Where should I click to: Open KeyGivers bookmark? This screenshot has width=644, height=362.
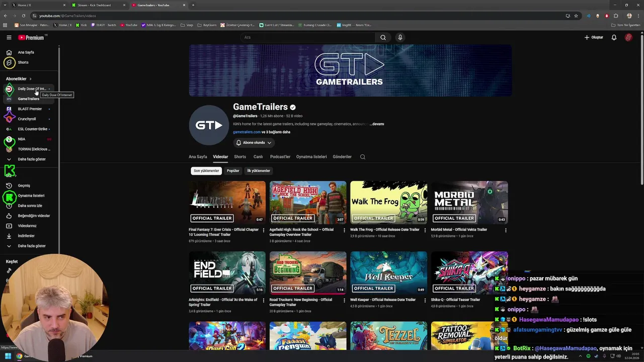207,25
